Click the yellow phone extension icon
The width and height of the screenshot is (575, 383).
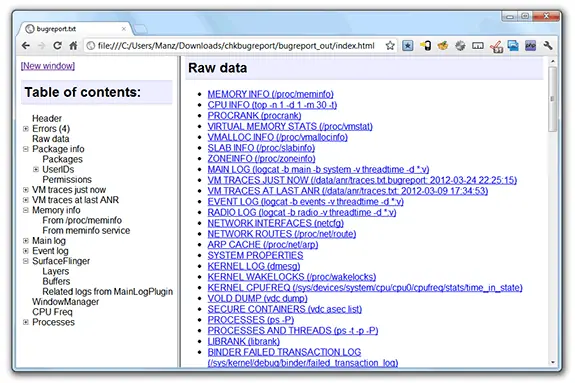[x=426, y=46]
